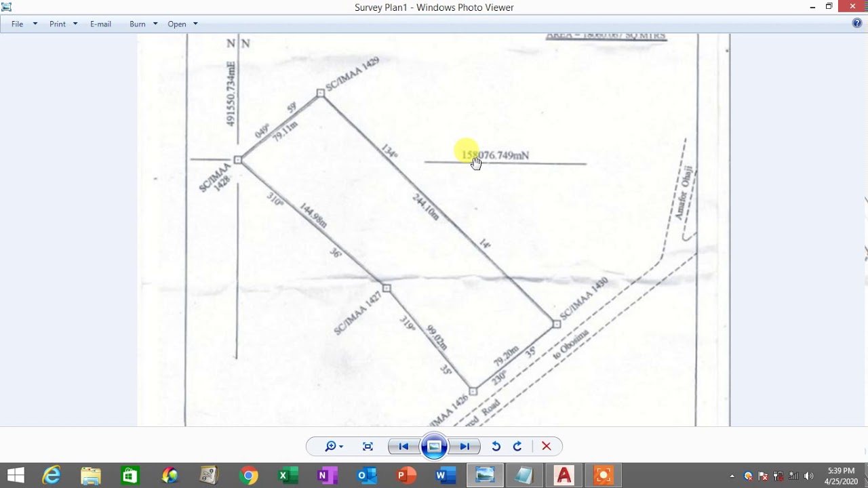Click the E-mail menu item
The height and width of the screenshot is (488, 868).
coord(100,24)
